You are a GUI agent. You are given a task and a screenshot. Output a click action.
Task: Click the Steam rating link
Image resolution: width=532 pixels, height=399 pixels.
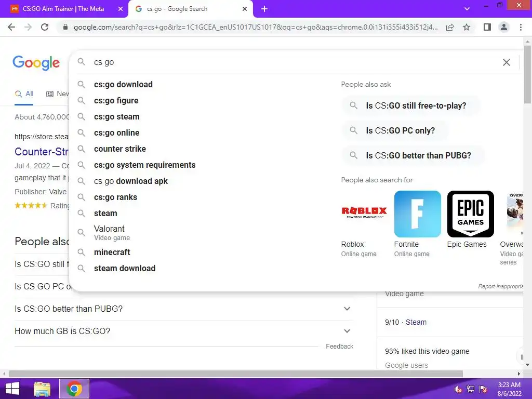pos(416,322)
